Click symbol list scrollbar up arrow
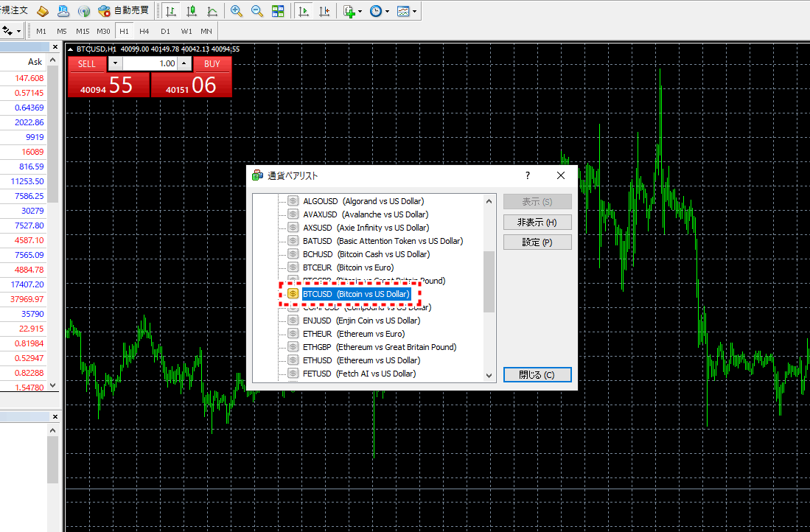 point(489,201)
